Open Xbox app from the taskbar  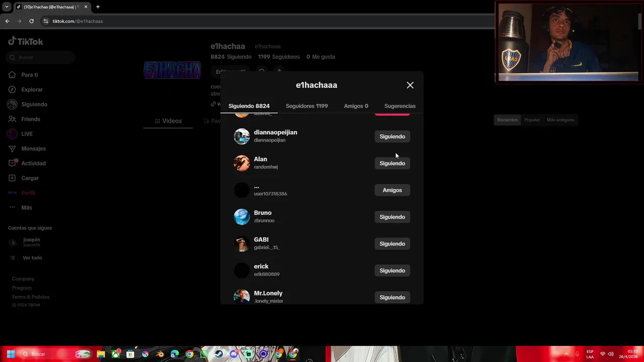(x=116, y=354)
